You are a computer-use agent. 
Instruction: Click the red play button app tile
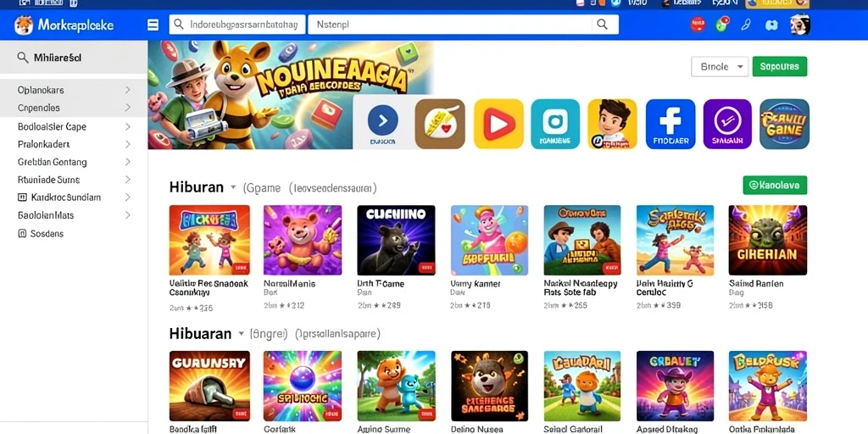(498, 124)
